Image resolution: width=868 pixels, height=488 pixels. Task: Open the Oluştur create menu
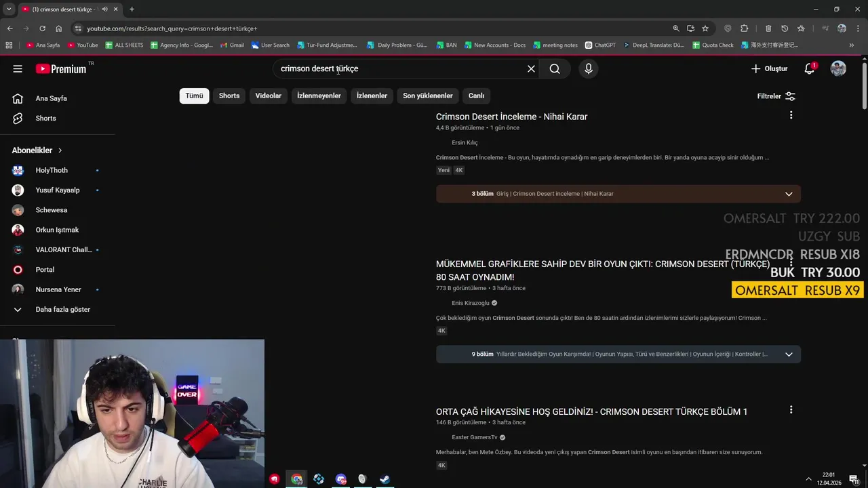[769, 68]
